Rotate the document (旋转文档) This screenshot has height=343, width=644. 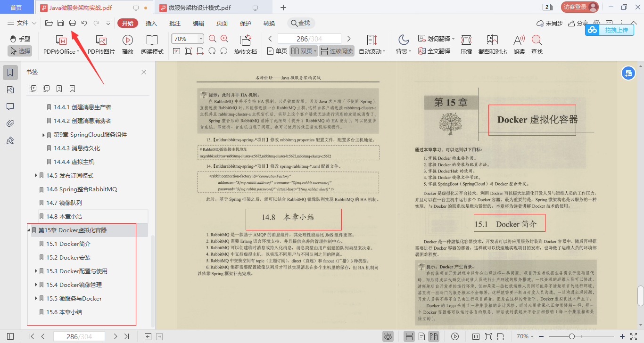click(x=246, y=45)
